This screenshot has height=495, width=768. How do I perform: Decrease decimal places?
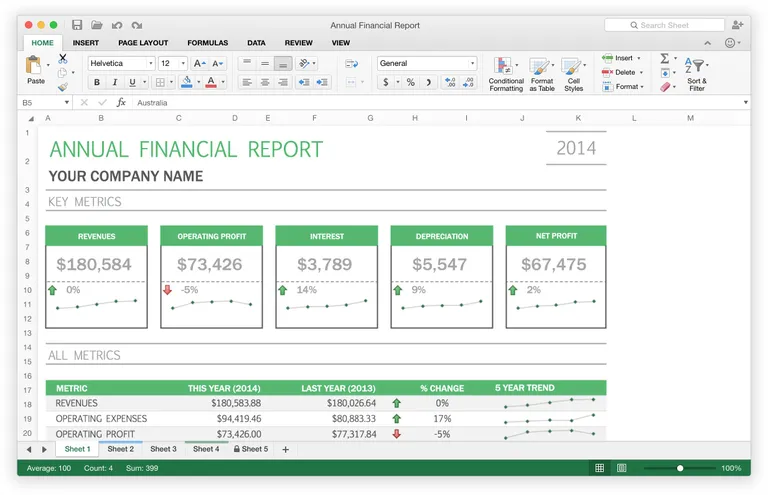(x=468, y=82)
